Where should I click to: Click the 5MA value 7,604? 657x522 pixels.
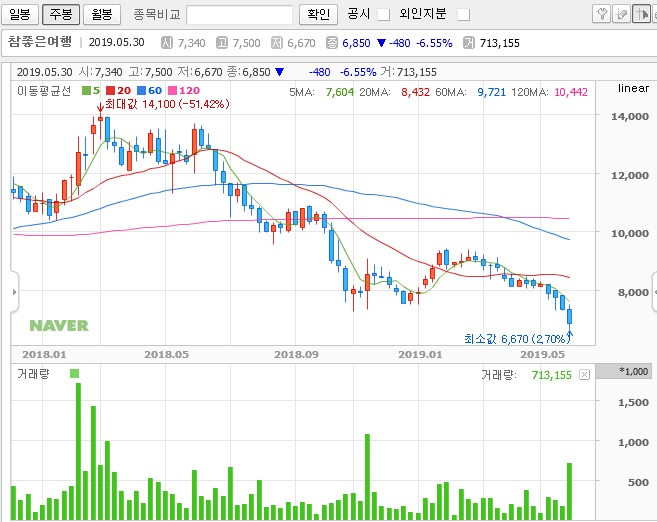click(339, 92)
